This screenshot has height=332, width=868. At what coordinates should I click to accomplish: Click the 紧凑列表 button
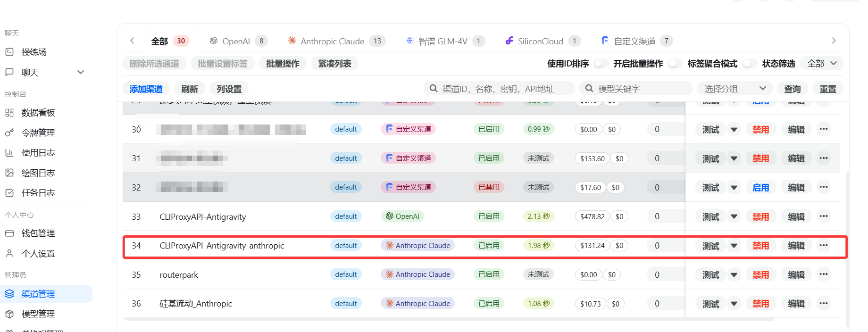click(334, 63)
